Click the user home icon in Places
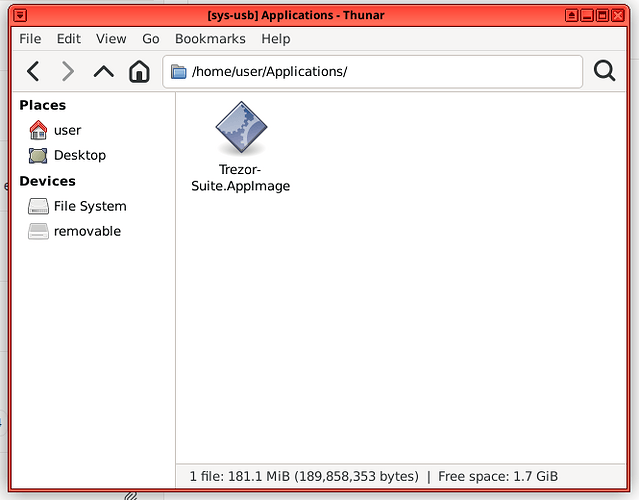Image resolution: width=639 pixels, height=500 pixels. [x=38, y=130]
